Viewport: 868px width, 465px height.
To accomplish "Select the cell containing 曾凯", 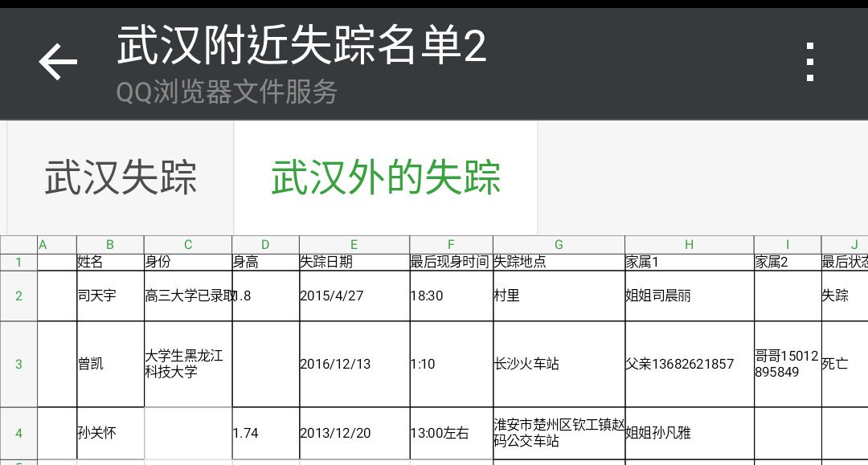I will click(x=110, y=363).
